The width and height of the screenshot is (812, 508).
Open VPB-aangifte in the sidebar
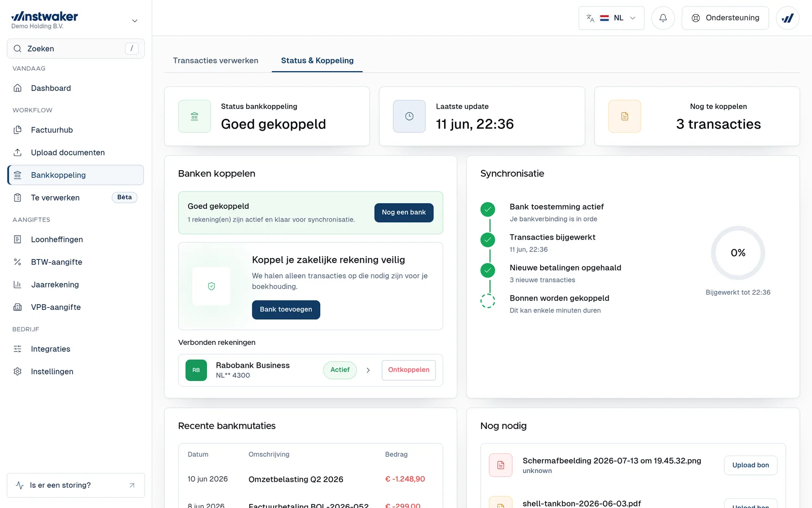pos(76,307)
